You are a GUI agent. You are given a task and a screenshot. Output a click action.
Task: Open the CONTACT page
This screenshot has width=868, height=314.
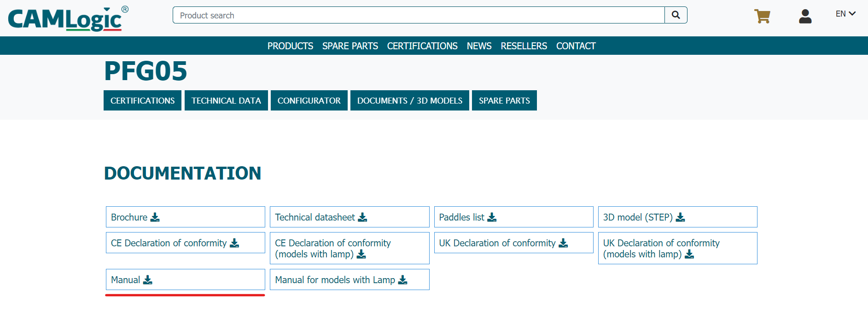click(576, 46)
